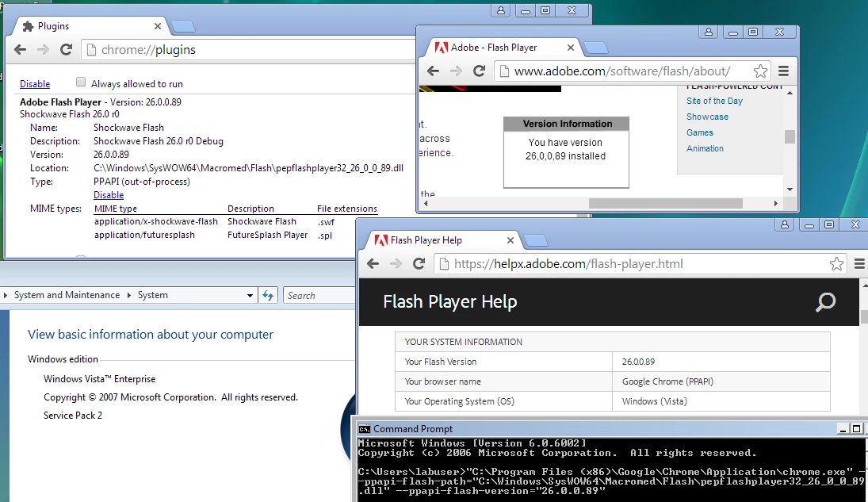868x502 pixels.
Task: Reload the chrome://plugins page
Action: (x=66, y=50)
